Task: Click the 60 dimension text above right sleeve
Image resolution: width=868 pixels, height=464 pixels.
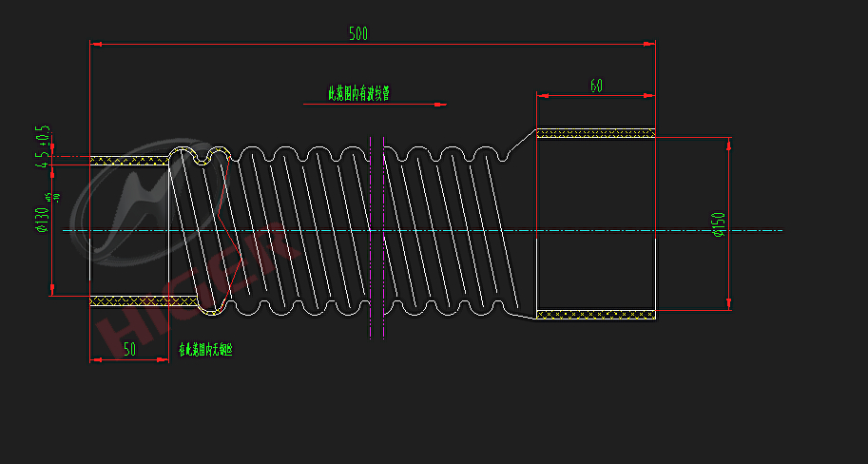Action: pos(596,86)
